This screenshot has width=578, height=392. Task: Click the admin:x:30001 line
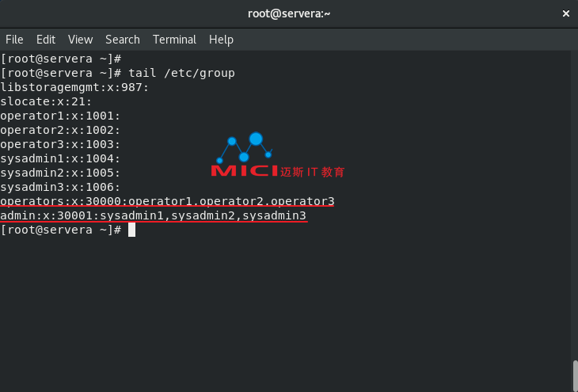tap(153, 215)
